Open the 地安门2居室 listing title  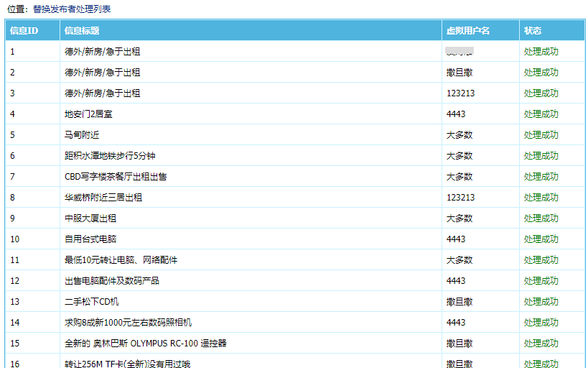88,114
